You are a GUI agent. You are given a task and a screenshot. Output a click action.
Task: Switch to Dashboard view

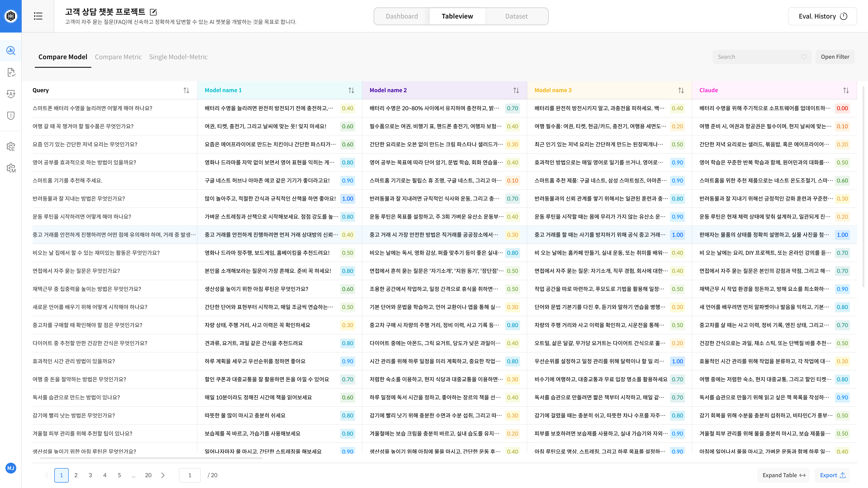click(x=402, y=16)
